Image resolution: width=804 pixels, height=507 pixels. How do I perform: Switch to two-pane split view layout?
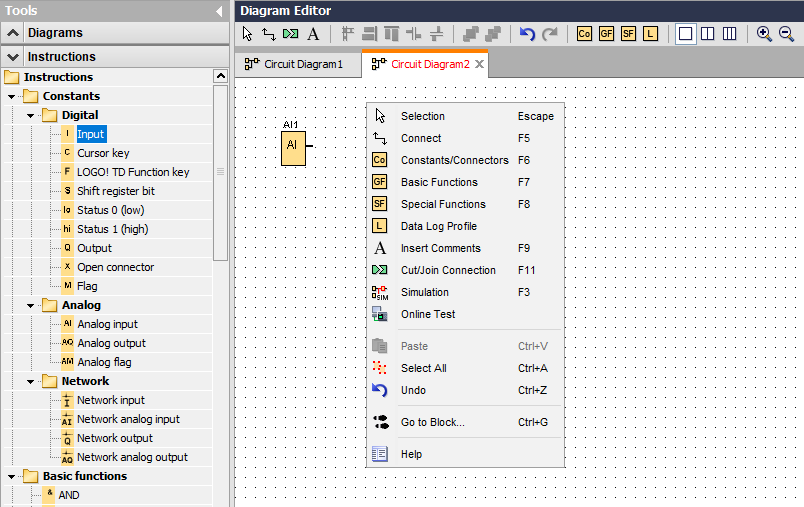[x=708, y=34]
